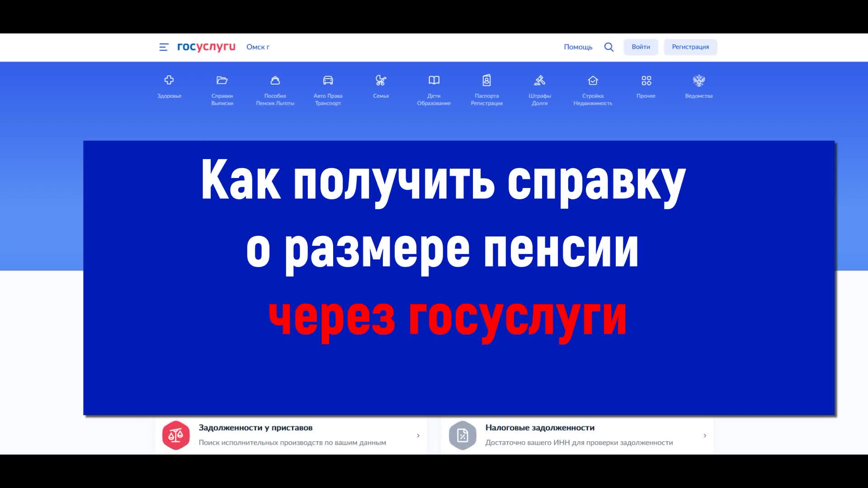This screenshot has width=868, height=488.
Task: Expand the Задолженности у приставов chevron
Action: click(418, 436)
